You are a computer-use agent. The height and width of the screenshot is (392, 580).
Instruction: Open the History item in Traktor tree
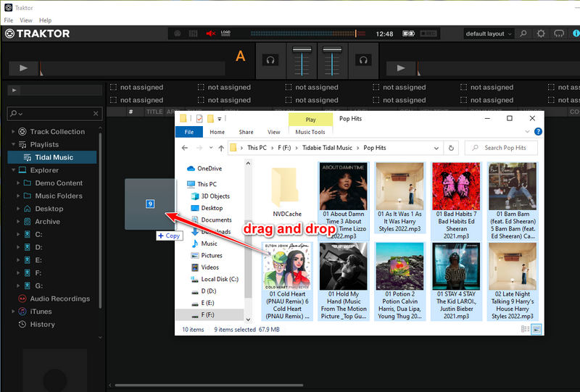point(42,325)
